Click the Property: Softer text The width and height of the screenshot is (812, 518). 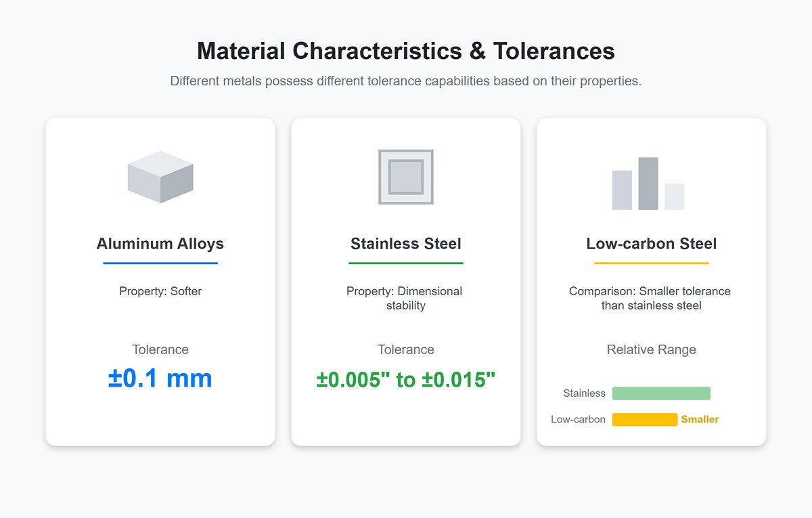click(160, 291)
